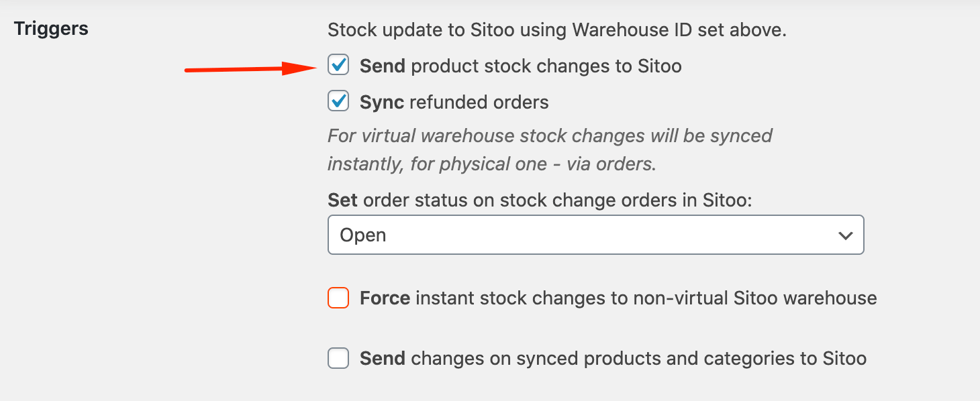980x401 pixels.
Task: Uncheck the Send product stock changes checkbox
Action: click(338, 66)
